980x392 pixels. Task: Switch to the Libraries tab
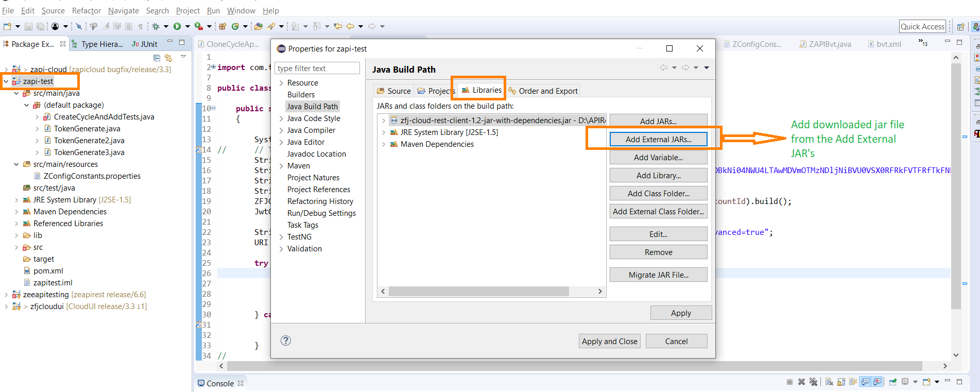point(482,90)
